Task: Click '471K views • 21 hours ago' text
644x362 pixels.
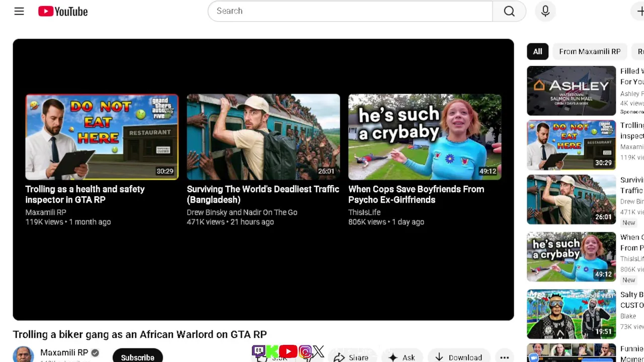Action: coord(230,222)
